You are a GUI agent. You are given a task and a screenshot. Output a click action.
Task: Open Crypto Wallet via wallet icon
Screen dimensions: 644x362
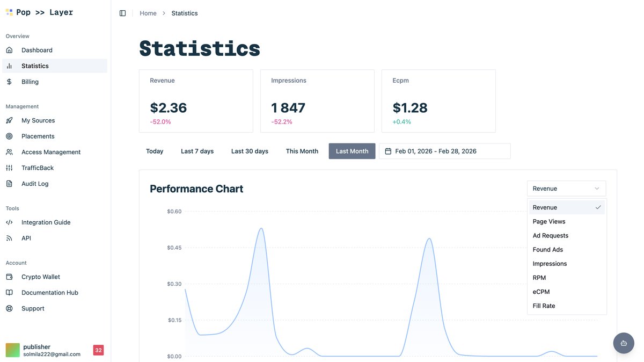[x=11, y=276]
